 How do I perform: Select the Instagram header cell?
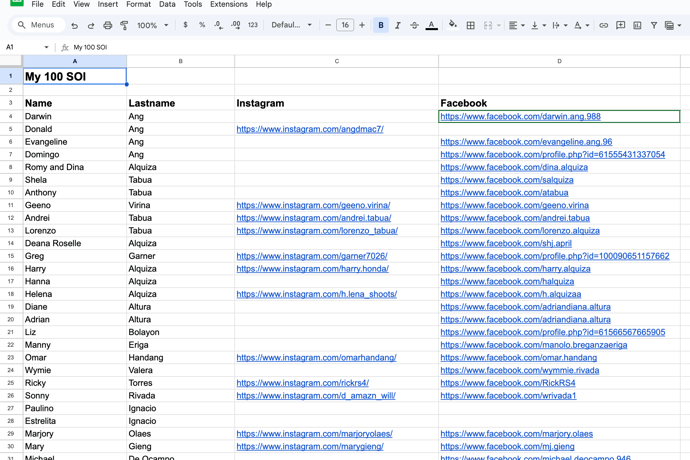337,103
